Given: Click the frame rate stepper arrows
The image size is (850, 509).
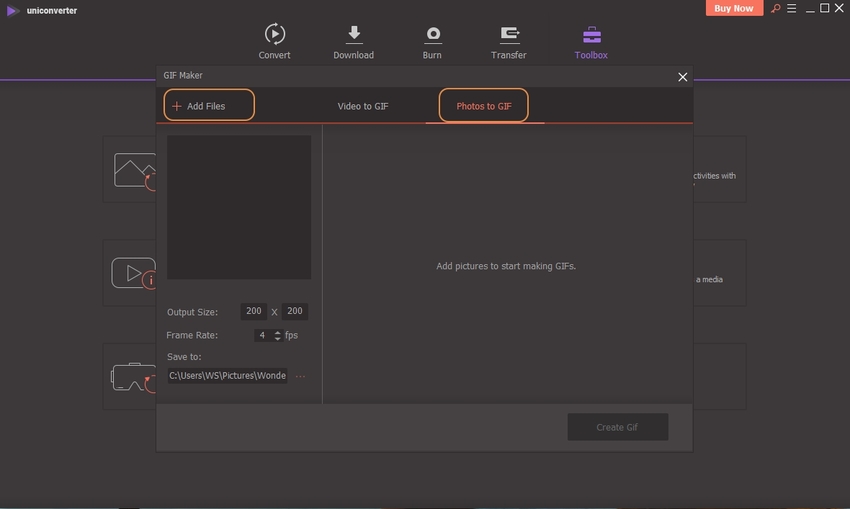Looking at the screenshot, I should coord(277,336).
